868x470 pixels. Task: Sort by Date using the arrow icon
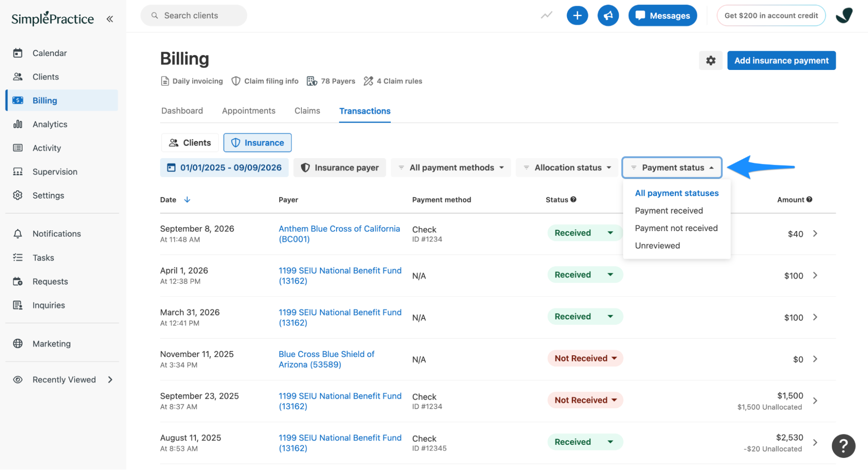click(x=187, y=200)
